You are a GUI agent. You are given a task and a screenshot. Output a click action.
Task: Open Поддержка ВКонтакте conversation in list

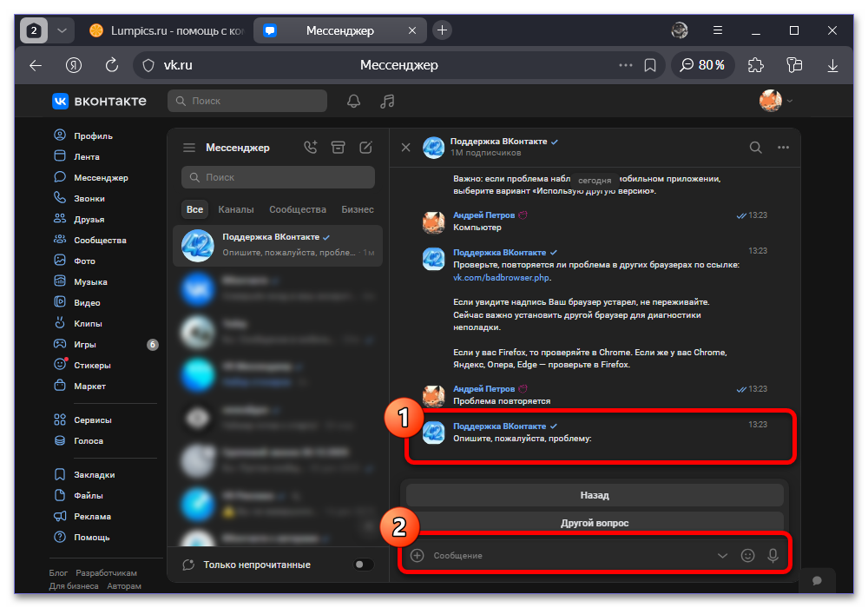pyautogui.click(x=278, y=245)
